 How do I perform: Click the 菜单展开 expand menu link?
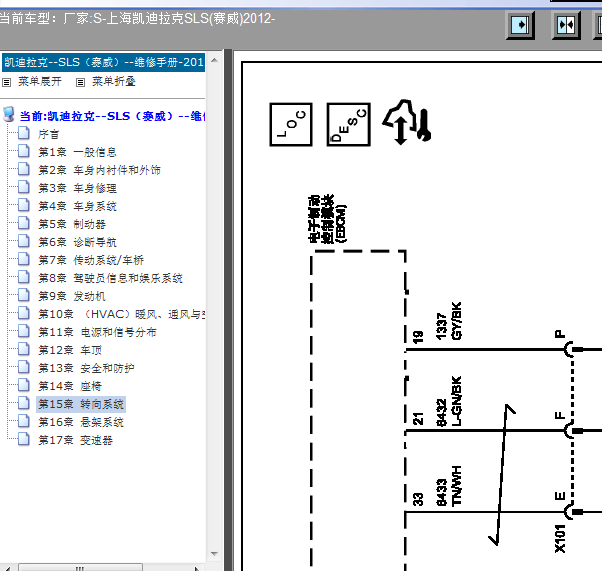[x=40, y=81]
